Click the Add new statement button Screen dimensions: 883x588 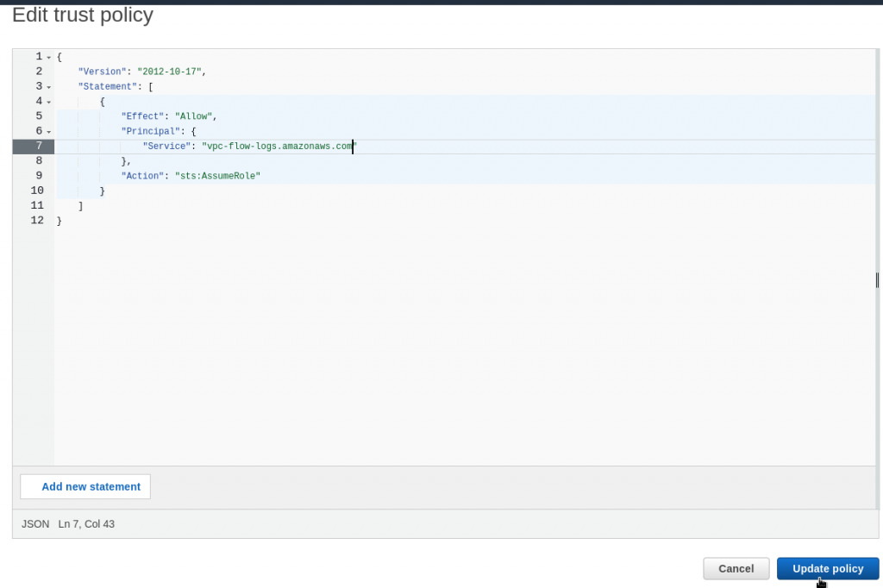(85, 486)
